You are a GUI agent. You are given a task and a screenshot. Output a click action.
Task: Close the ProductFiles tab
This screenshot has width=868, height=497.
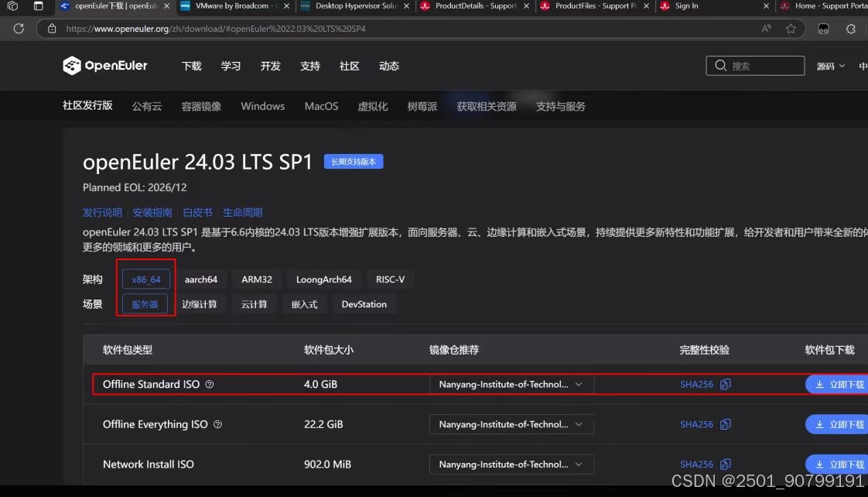[x=646, y=5]
